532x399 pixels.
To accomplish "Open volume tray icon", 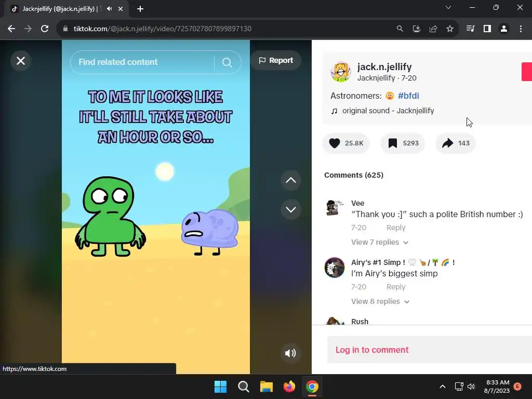I will tap(471, 387).
